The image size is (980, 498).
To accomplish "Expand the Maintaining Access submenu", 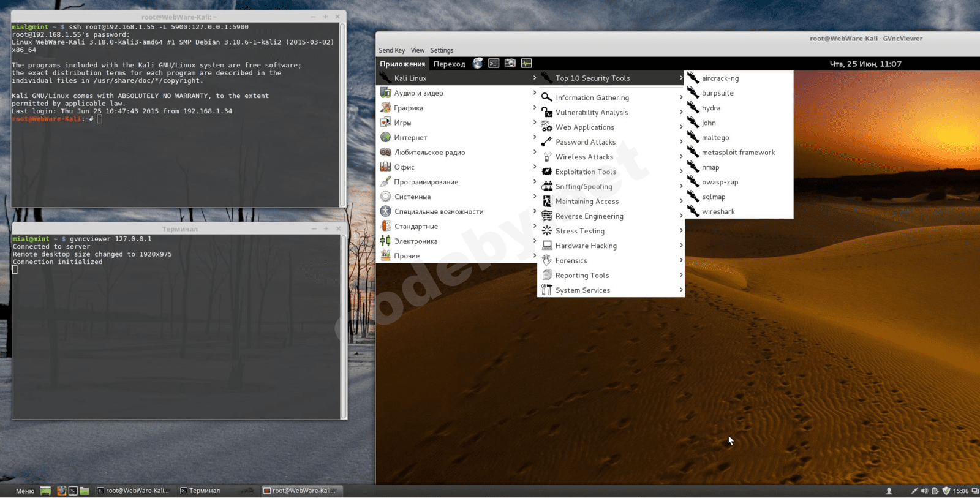I will (611, 202).
